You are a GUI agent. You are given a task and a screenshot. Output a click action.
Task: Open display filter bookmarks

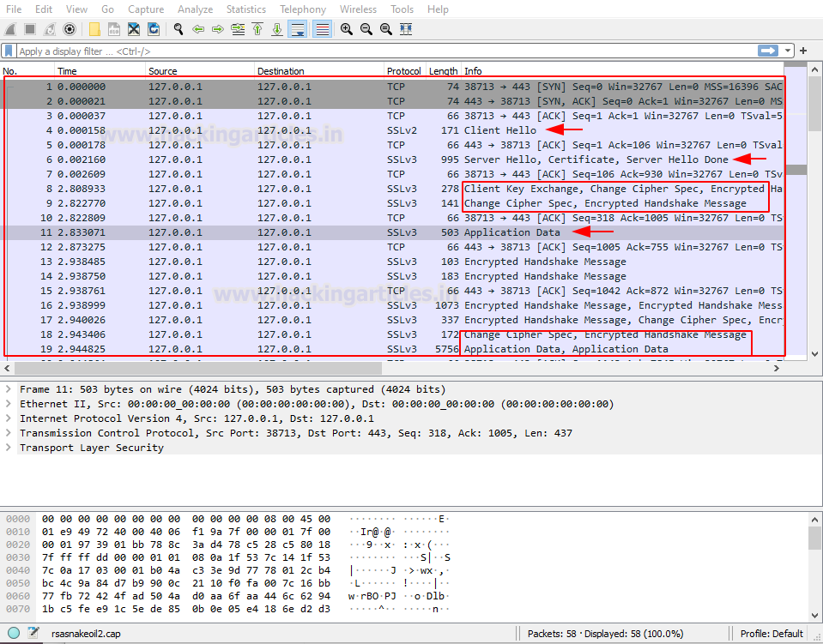[9, 51]
